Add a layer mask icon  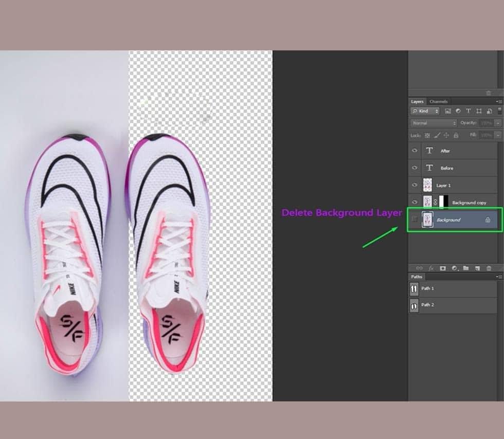443,268
